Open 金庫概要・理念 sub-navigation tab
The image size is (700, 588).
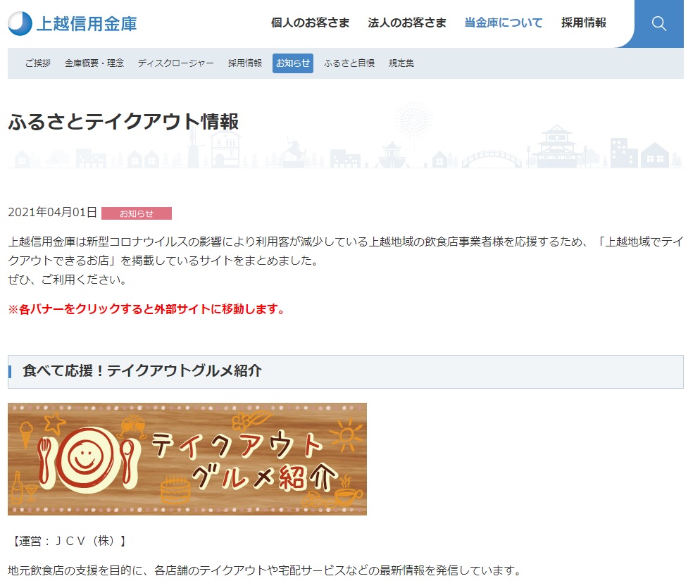(94, 63)
